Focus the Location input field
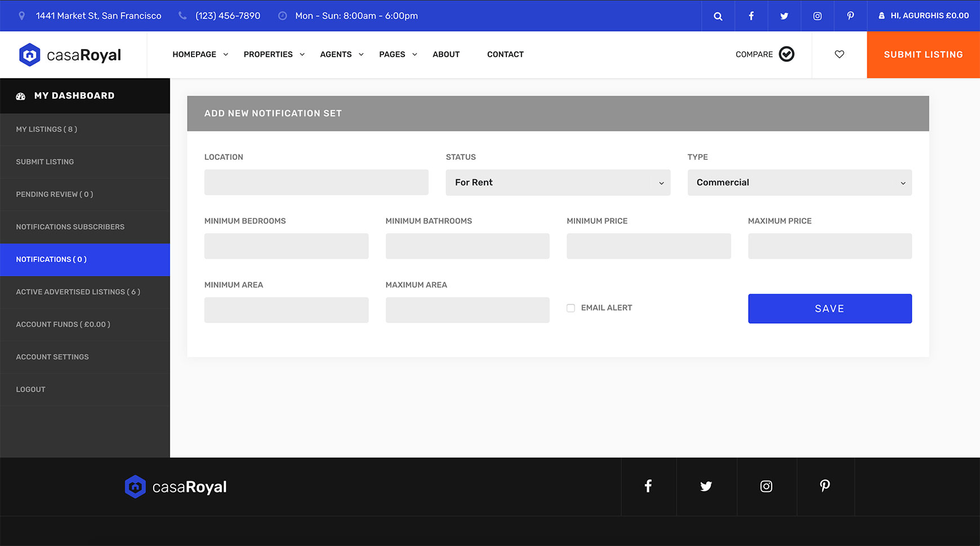This screenshot has width=980, height=546. (x=316, y=182)
